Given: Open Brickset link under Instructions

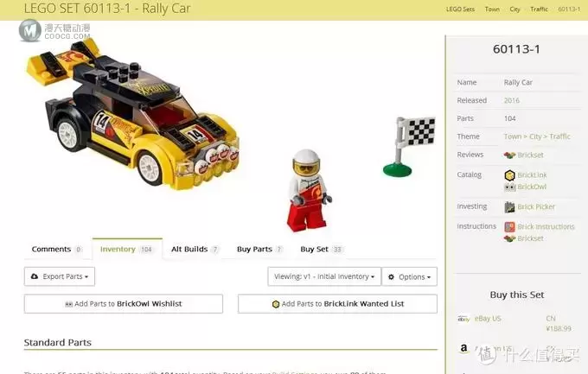Looking at the screenshot, I should point(530,238).
